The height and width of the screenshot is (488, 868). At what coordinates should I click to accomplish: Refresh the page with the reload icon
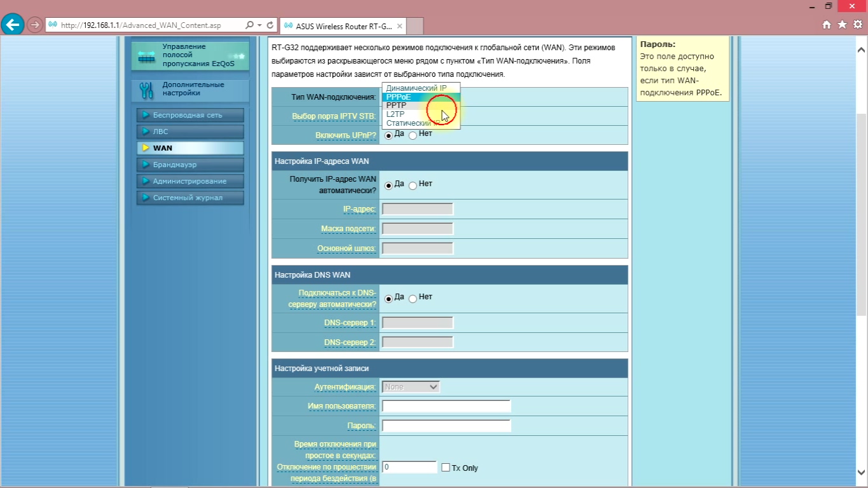pyautogui.click(x=270, y=25)
